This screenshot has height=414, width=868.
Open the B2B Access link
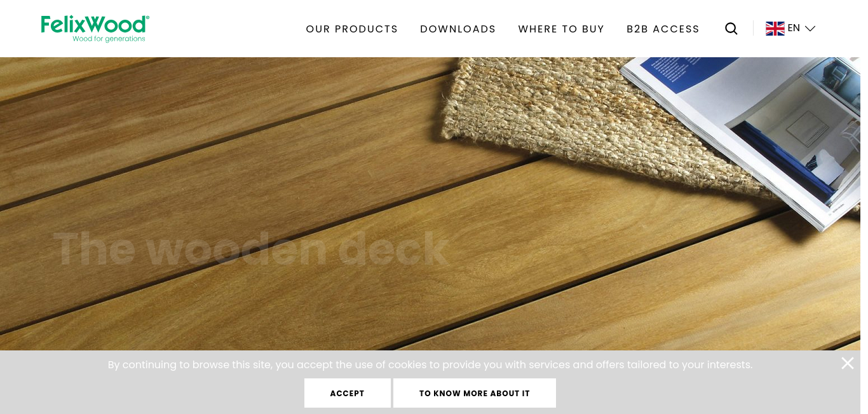coord(663,29)
